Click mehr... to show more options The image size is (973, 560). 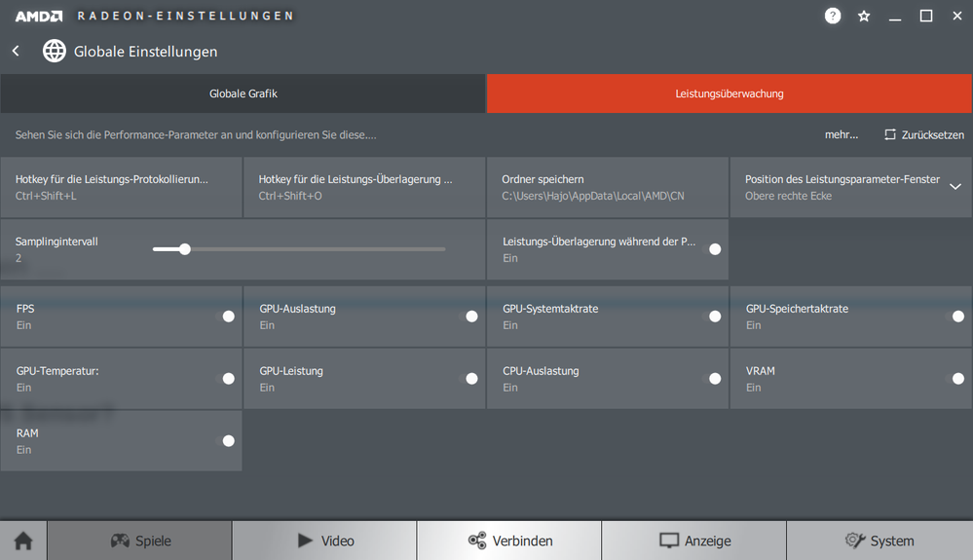point(841,134)
